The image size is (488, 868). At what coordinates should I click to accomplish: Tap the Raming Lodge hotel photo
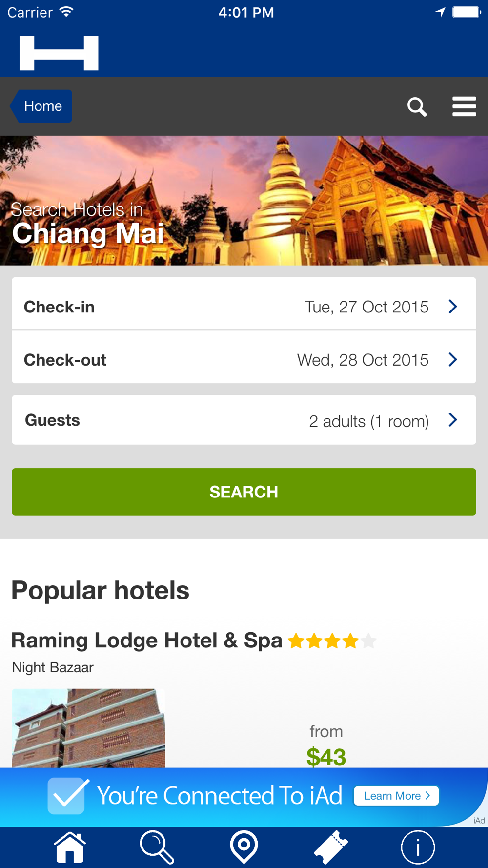pyautogui.click(x=88, y=727)
